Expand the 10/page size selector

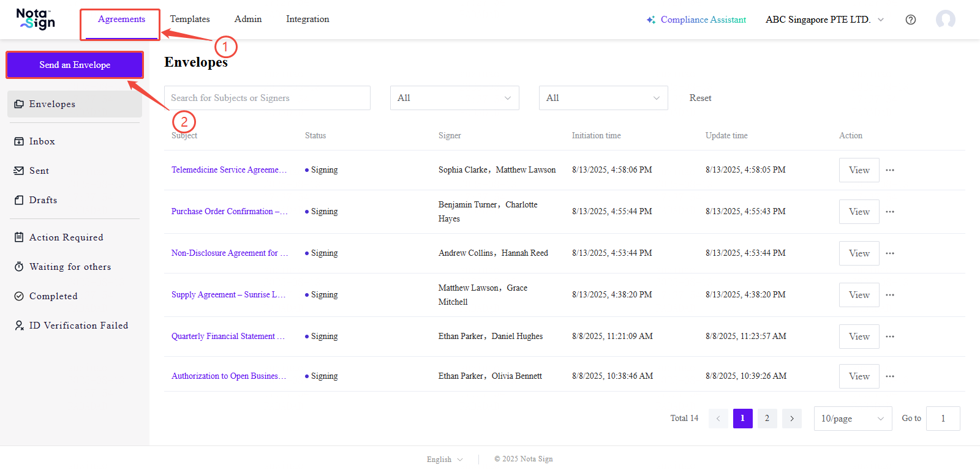pyautogui.click(x=853, y=419)
